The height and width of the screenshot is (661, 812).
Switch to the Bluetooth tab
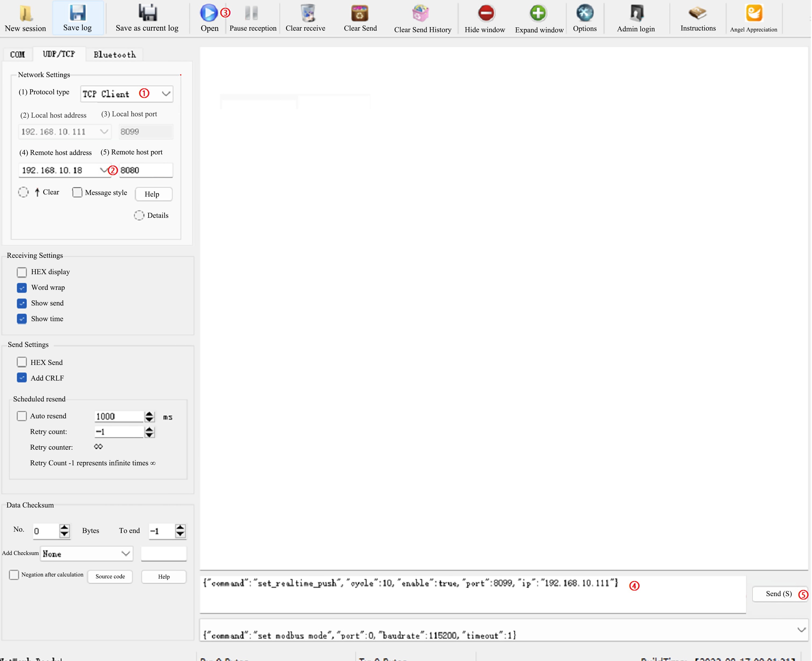point(114,55)
